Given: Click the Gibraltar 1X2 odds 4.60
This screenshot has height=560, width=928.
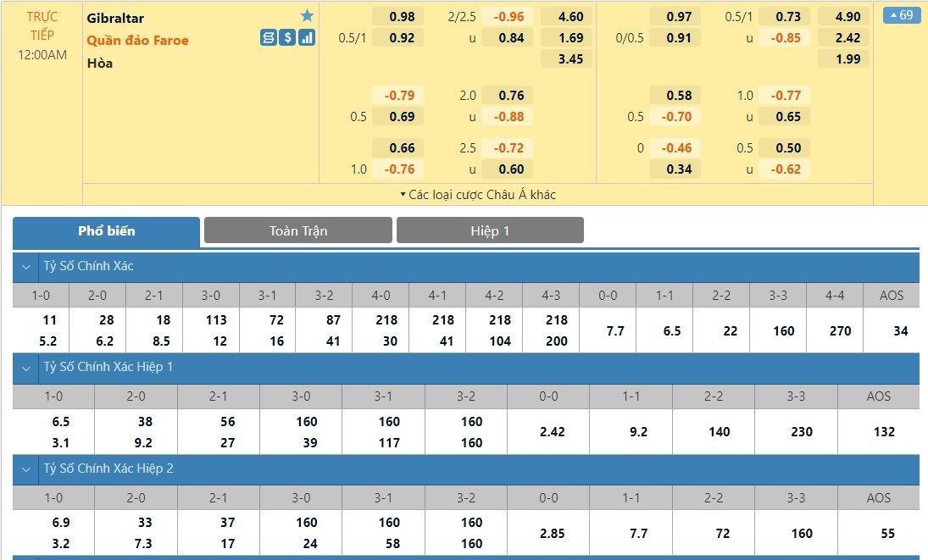Looking at the screenshot, I should coord(571,16).
